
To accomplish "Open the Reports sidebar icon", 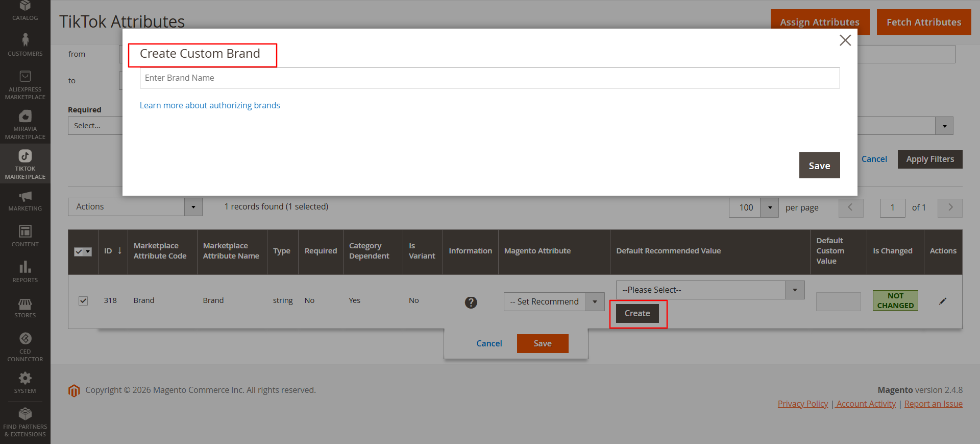I will pos(25,272).
